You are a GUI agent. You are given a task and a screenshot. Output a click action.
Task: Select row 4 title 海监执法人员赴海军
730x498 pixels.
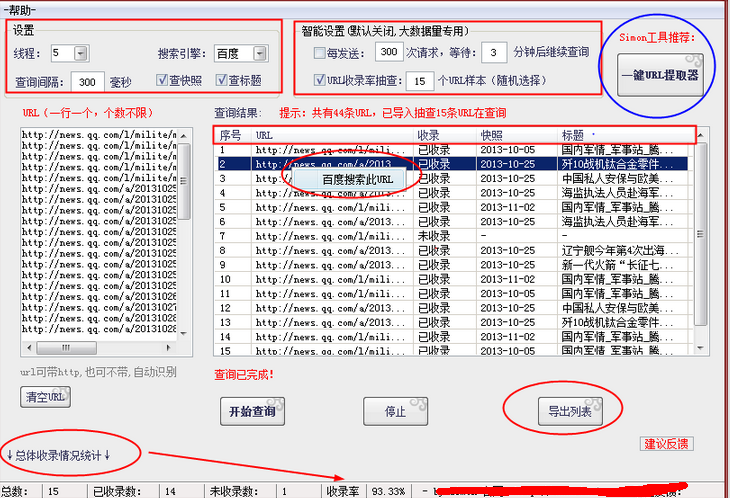[x=617, y=193]
